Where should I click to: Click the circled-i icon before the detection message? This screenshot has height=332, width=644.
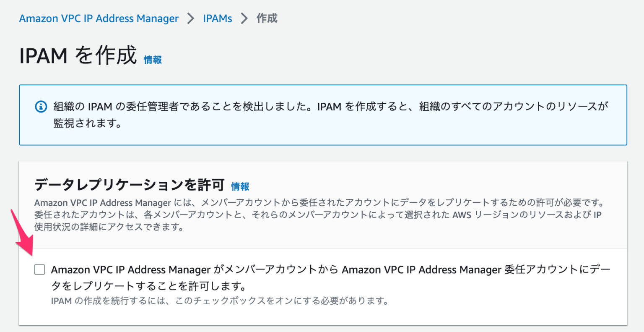[41, 107]
